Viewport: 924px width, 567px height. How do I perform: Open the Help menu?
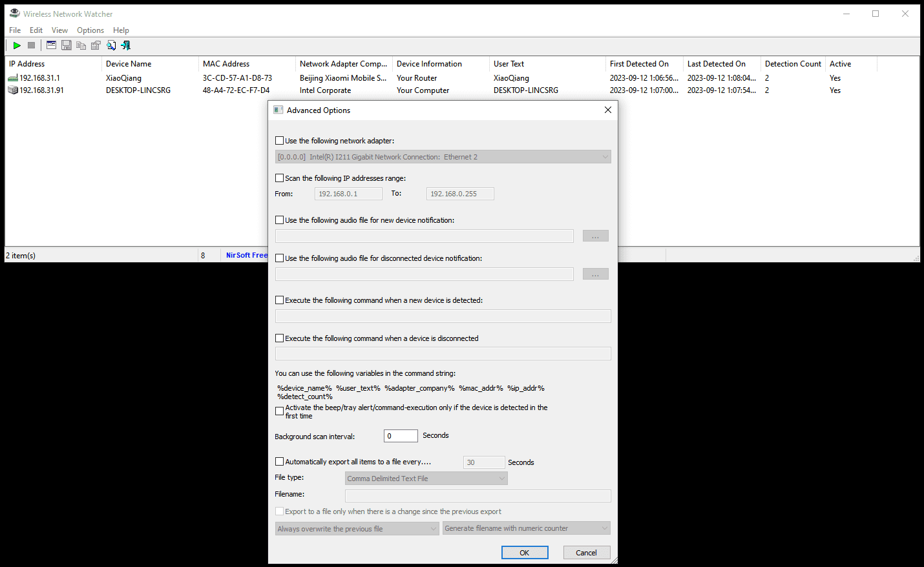tap(121, 30)
